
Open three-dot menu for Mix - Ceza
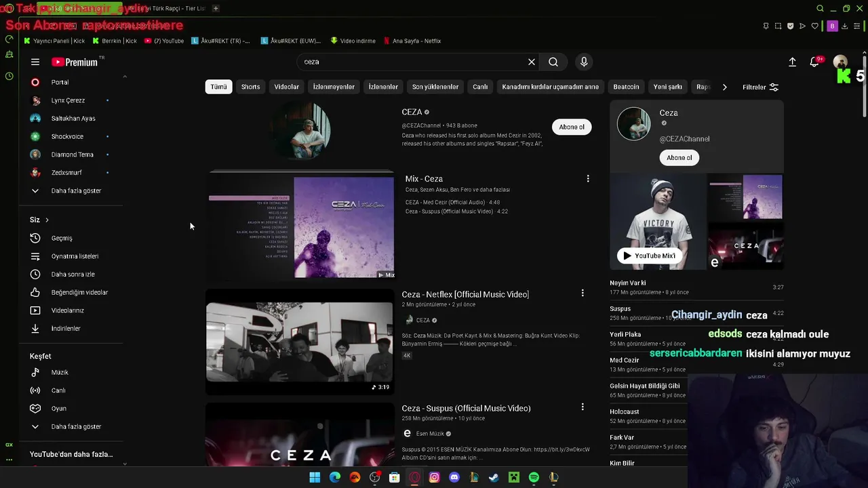(x=588, y=179)
